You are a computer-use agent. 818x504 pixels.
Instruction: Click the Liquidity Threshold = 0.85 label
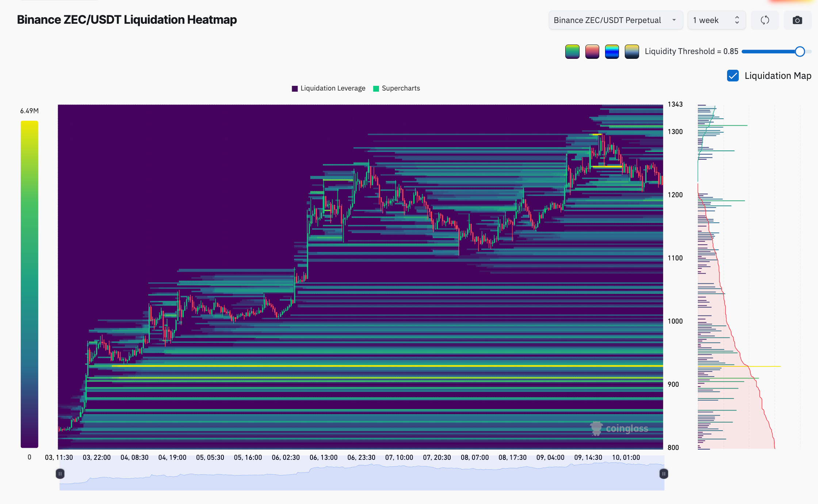691,51
